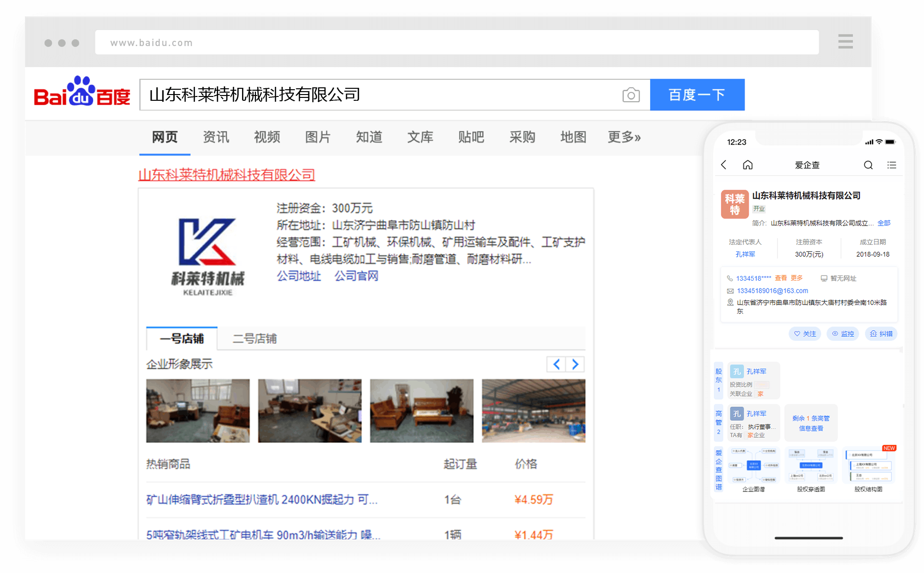Tap the back arrow in the phone app
The image size is (924, 573).
pos(724,165)
